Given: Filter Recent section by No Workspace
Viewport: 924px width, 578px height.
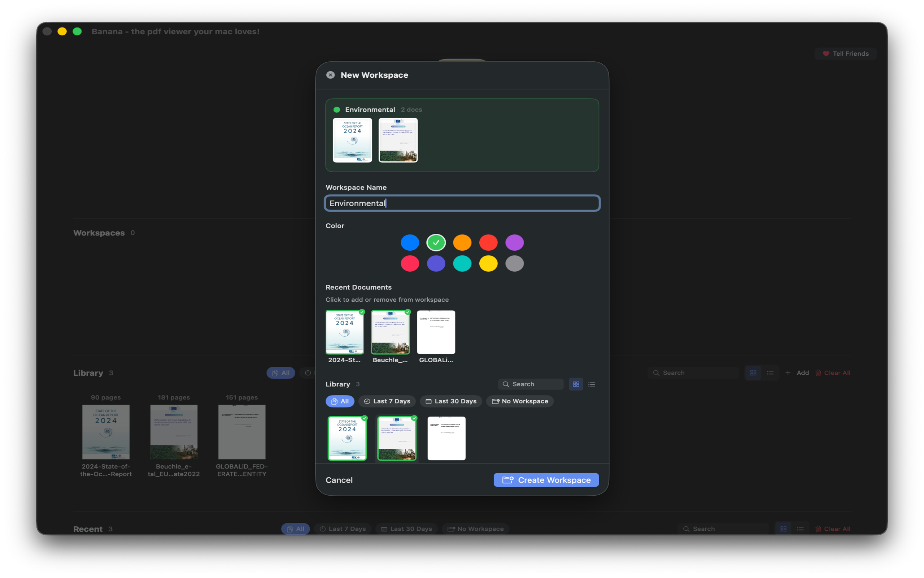Looking at the screenshot, I should coord(475,529).
